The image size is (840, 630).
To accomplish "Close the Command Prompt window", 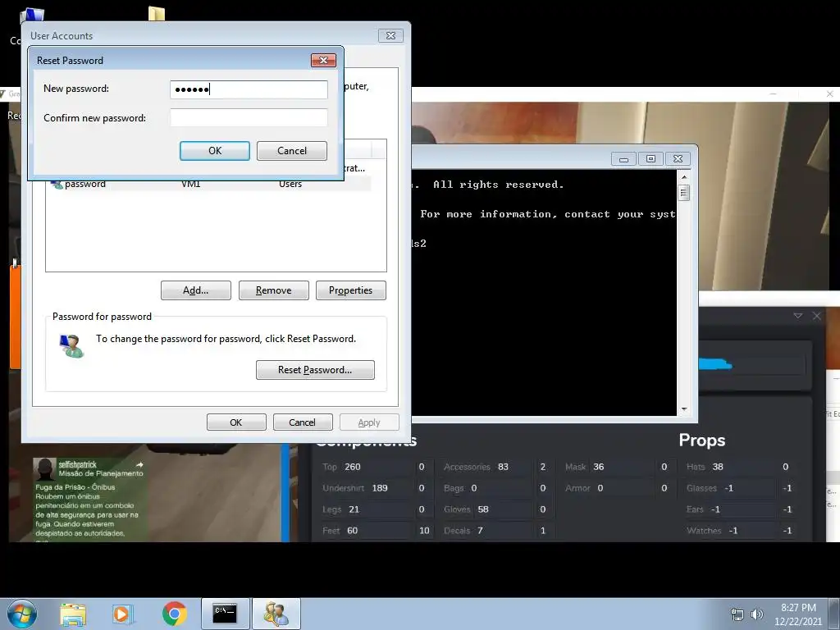I will pyautogui.click(x=678, y=159).
